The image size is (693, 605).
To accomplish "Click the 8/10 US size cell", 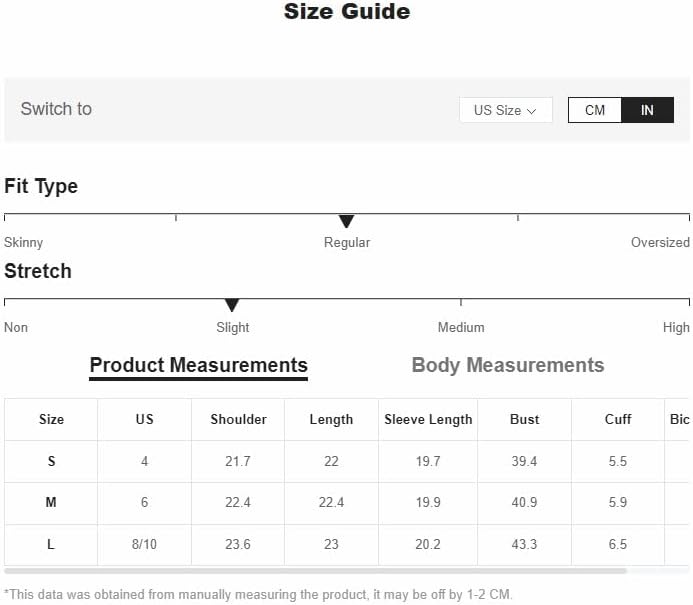I will coord(144,544).
